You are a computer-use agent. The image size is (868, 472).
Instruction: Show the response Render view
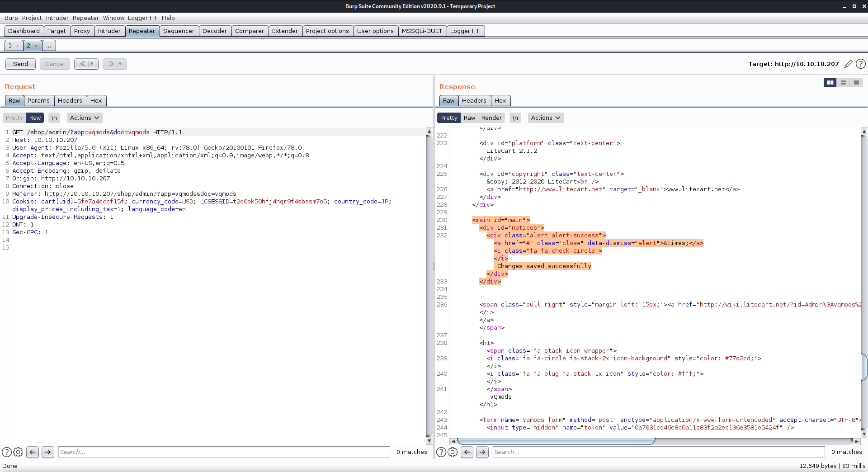click(491, 118)
